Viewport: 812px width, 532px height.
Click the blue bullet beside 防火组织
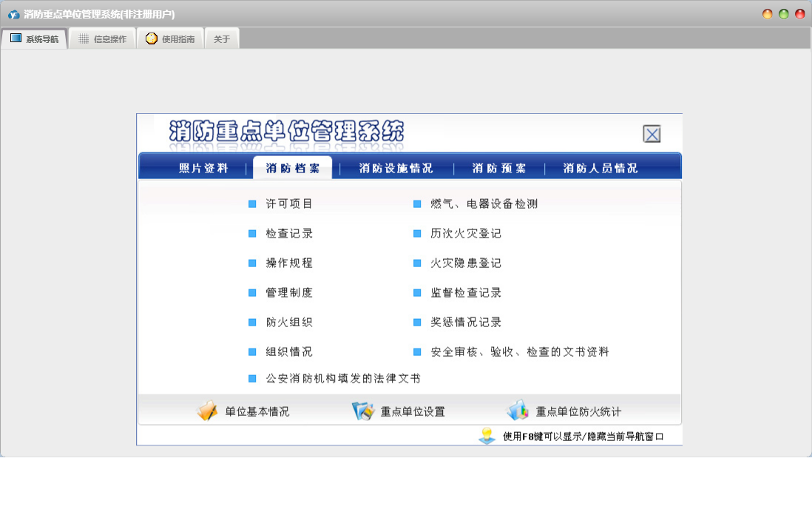tap(252, 322)
